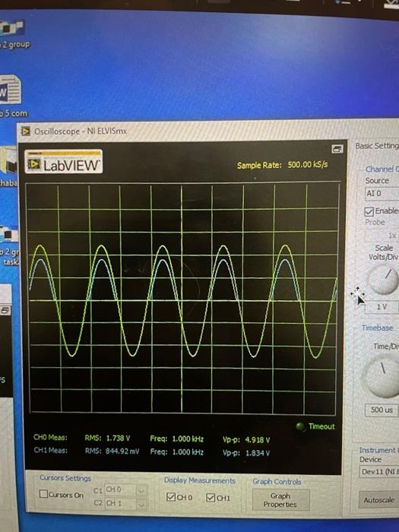Click the LabVIEW logo in oscilloscope panel
The width and height of the screenshot is (399, 532).
(63, 161)
